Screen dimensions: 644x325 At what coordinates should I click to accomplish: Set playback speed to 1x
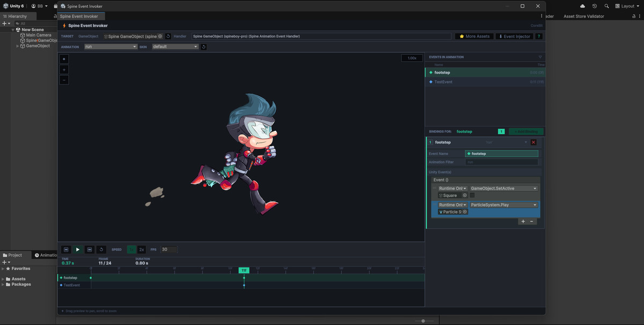[x=131, y=249]
